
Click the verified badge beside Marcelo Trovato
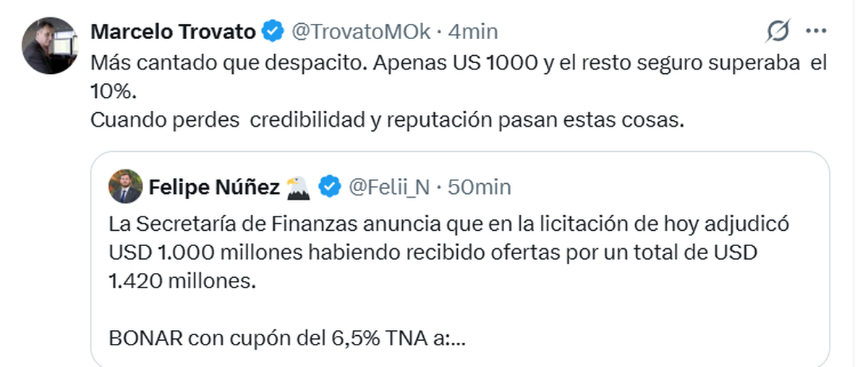(x=273, y=32)
